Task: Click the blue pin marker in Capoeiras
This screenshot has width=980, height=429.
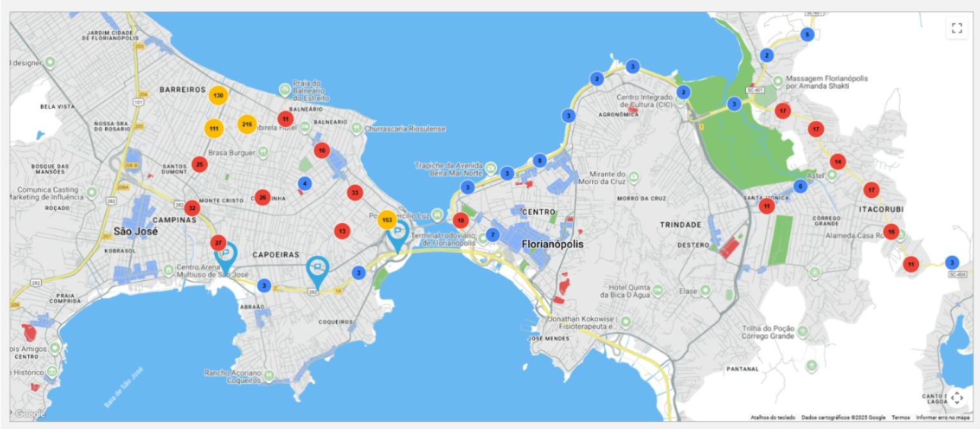Action: click(x=317, y=269)
